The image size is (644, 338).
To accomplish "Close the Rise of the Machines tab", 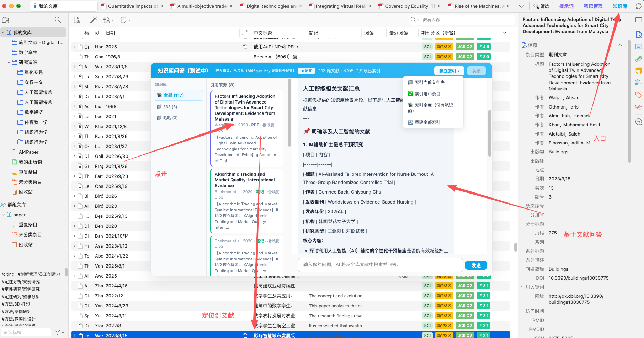I will click(x=508, y=6).
